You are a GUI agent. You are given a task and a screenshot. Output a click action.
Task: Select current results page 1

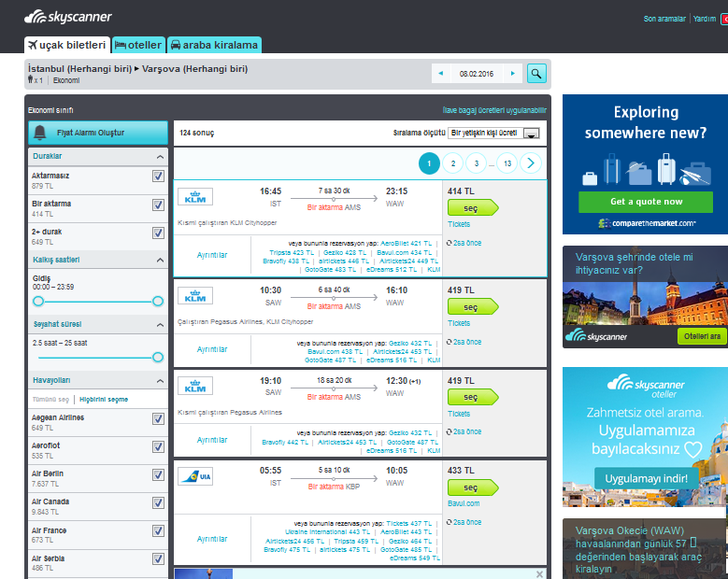point(429,163)
